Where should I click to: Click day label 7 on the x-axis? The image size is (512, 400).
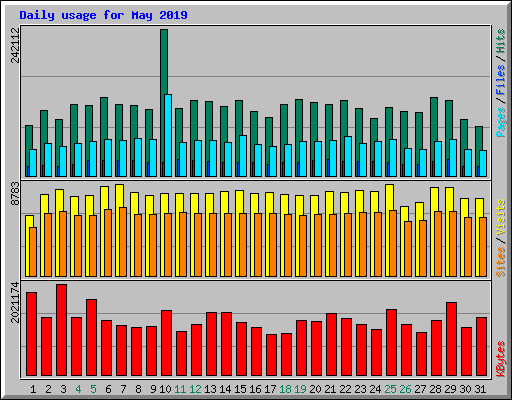point(123,389)
